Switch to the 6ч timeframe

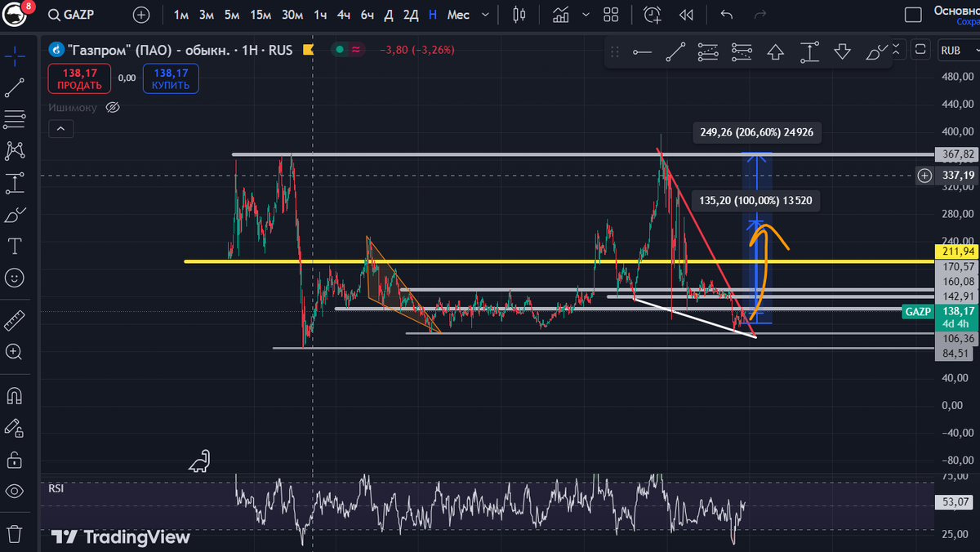point(367,15)
